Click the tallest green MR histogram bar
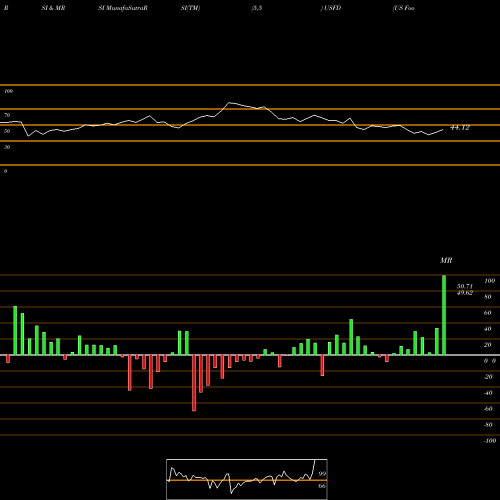This screenshot has width=500, height=500. pos(444,315)
